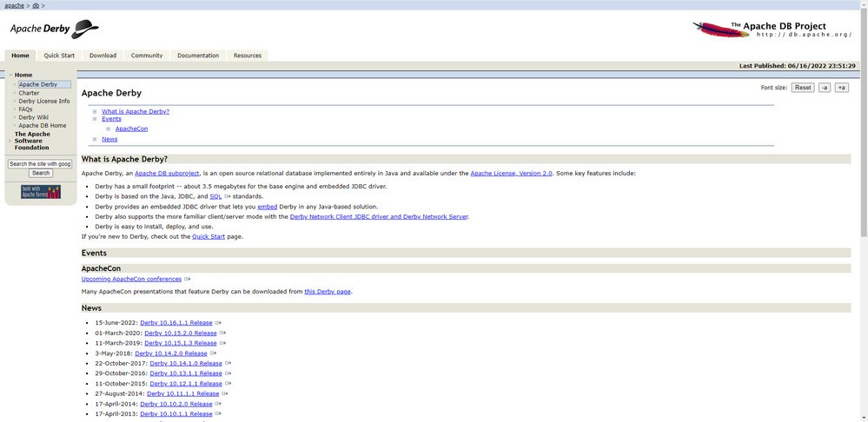Switch to the Home tab
This screenshot has width=868, height=422.
pyautogui.click(x=21, y=56)
